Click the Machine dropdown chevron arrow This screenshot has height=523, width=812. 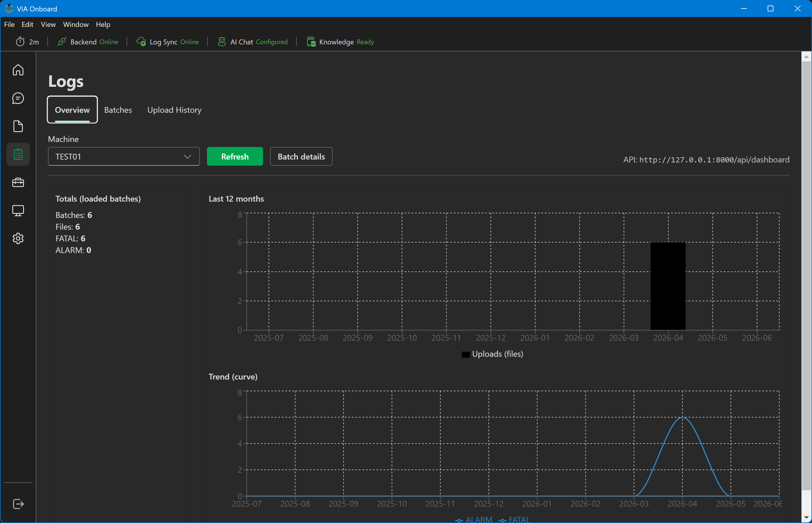(188, 157)
